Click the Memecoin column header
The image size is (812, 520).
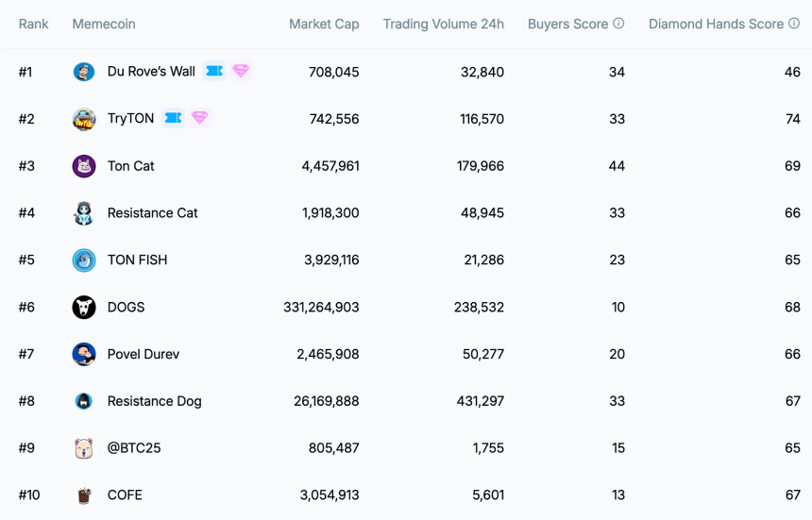104,24
